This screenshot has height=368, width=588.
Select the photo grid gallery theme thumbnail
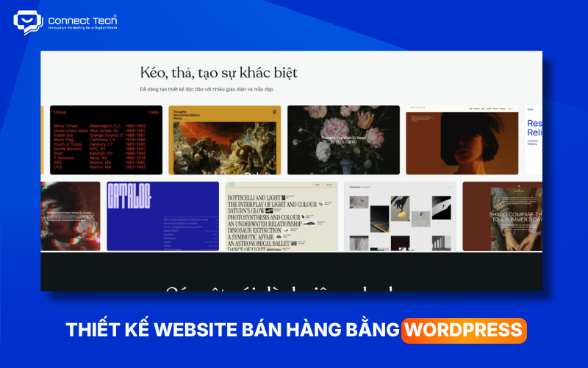click(400, 216)
